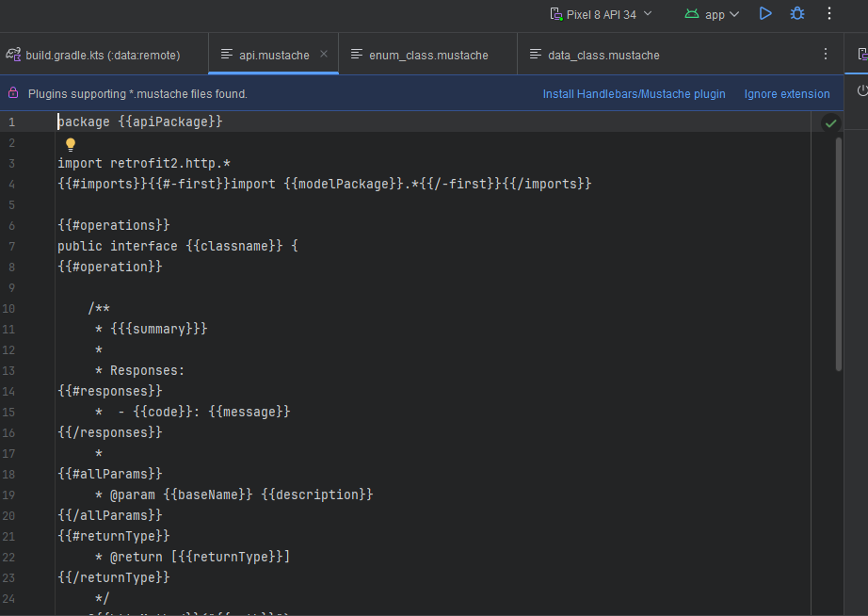This screenshot has height=616, width=868.
Task: Click the '* @param {{baseName}} {{description}}' line
Action: 233,494
